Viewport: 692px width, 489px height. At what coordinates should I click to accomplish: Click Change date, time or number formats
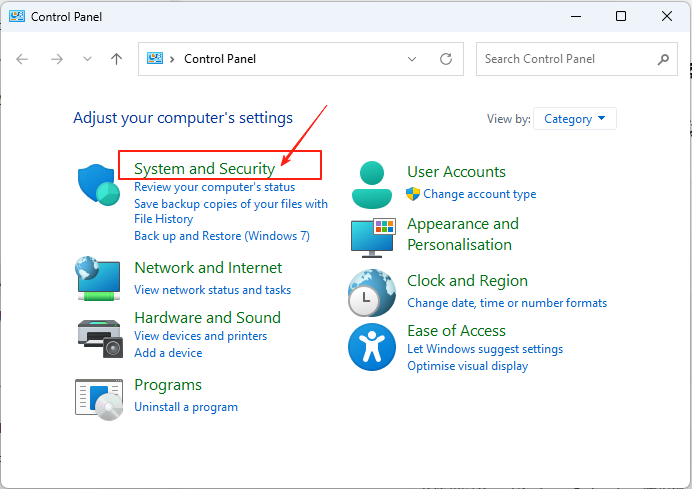coord(507,303)
